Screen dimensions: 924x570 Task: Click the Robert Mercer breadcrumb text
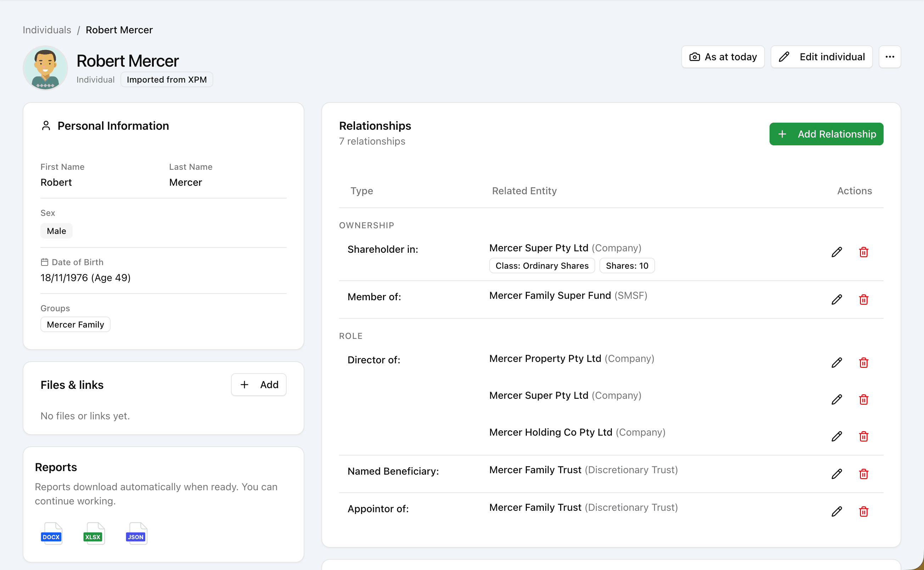tap(119, 30)
